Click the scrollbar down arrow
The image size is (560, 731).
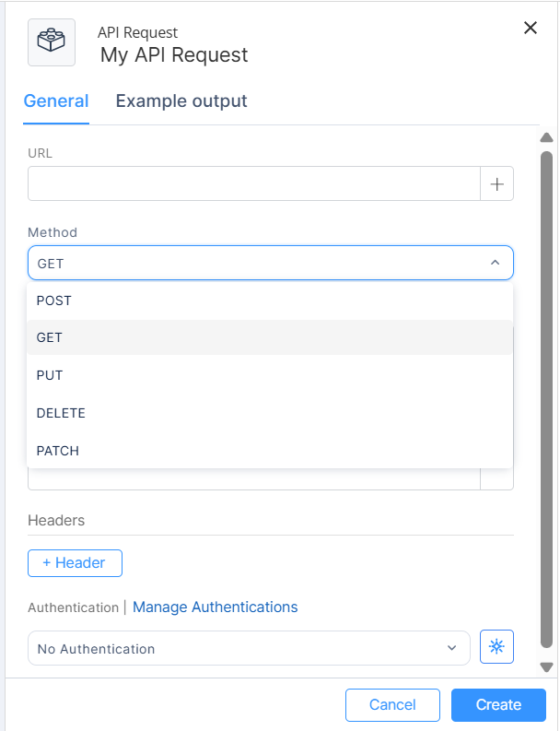[546, 666]
